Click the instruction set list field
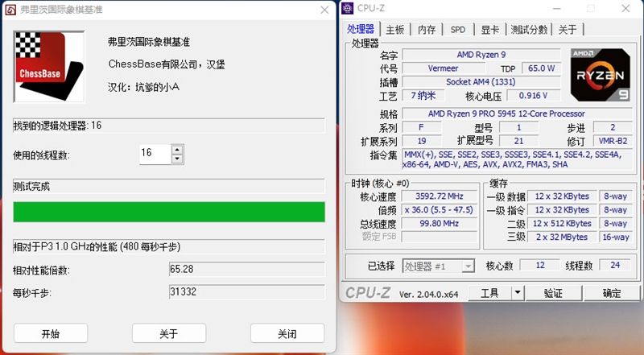Image resolution: width=644 pixels, height=355 pixels. pos(517,159)
